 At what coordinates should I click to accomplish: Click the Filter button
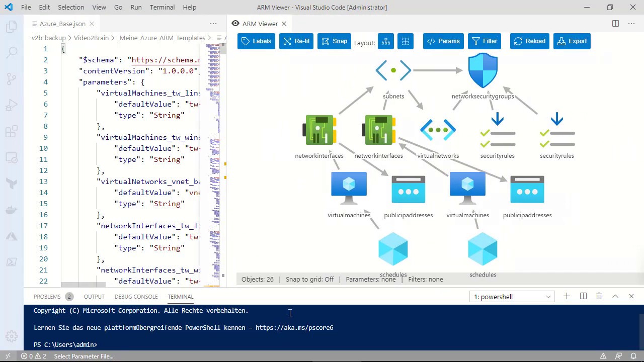click(x=485, y=41)
